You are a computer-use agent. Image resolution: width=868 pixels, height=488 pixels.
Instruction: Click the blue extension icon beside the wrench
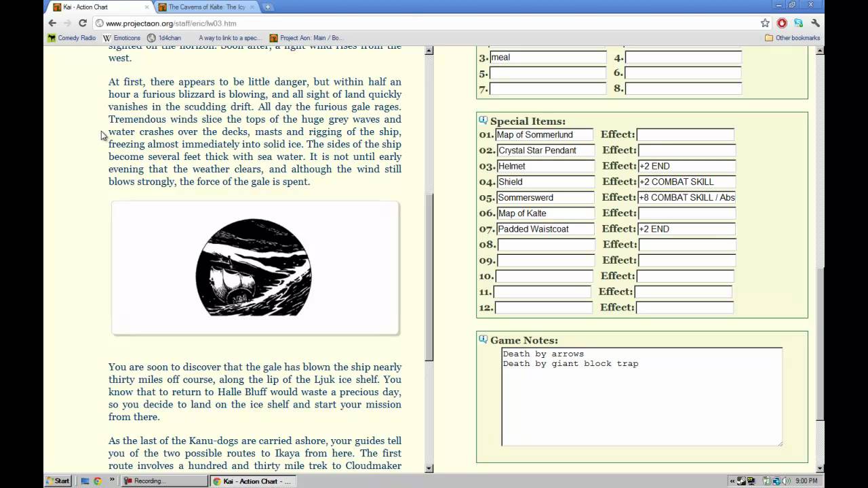tap(799, 23)
